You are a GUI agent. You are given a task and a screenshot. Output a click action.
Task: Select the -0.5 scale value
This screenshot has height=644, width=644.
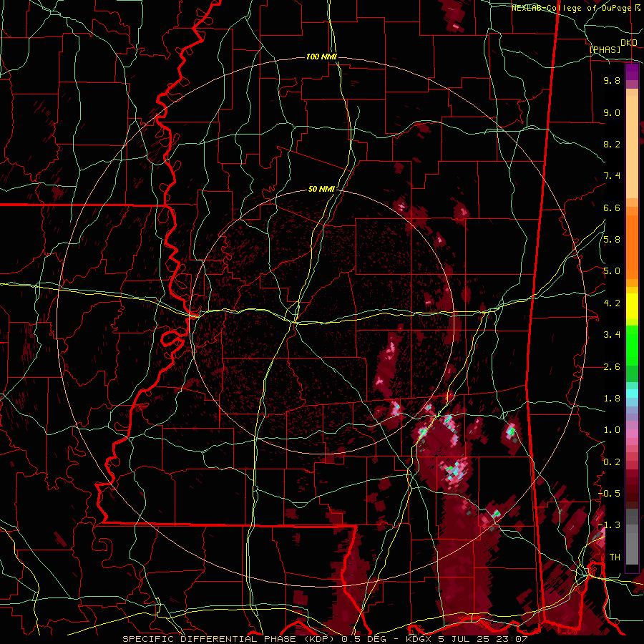tap(609, 493)
